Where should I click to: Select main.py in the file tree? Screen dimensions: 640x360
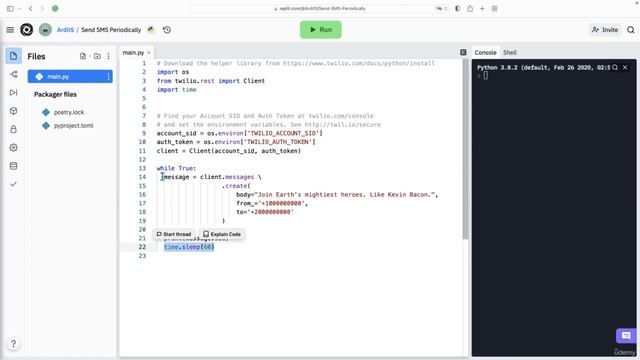tap(70, 76)
